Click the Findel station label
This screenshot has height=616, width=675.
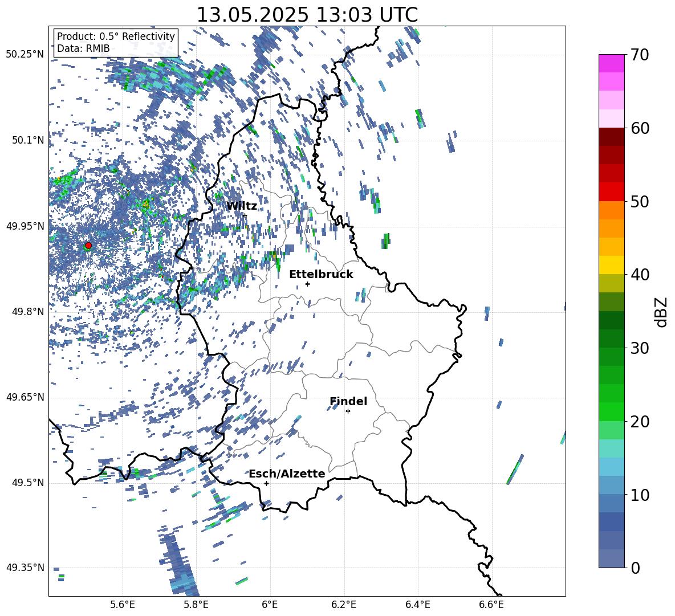(348, 401)
